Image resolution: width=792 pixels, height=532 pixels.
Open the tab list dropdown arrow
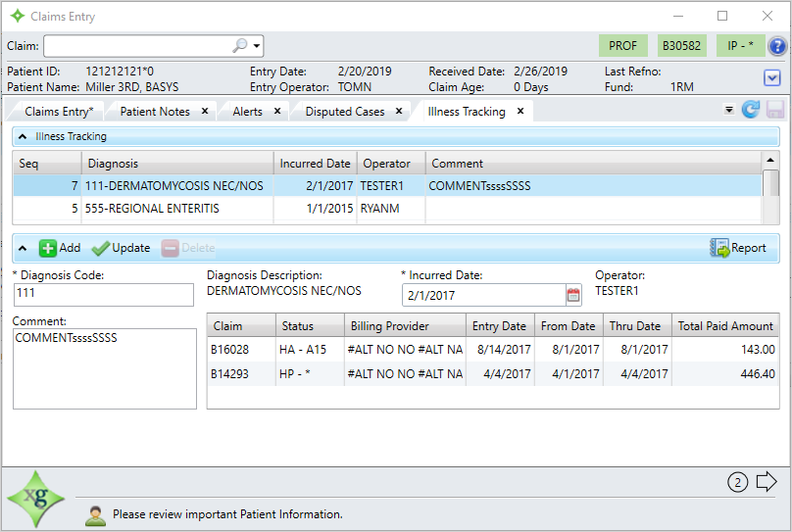tap(729, 109)
